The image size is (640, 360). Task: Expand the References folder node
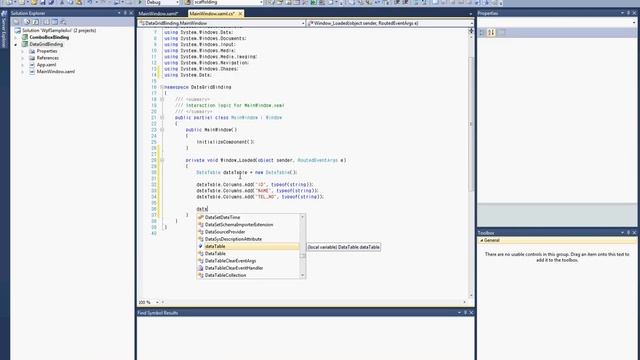click(x=23, y=58)
